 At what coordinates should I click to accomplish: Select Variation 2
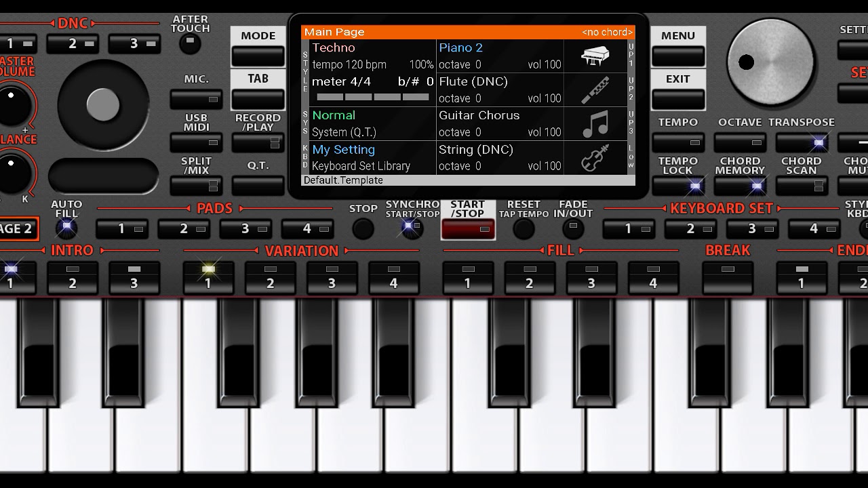[270, 277]
